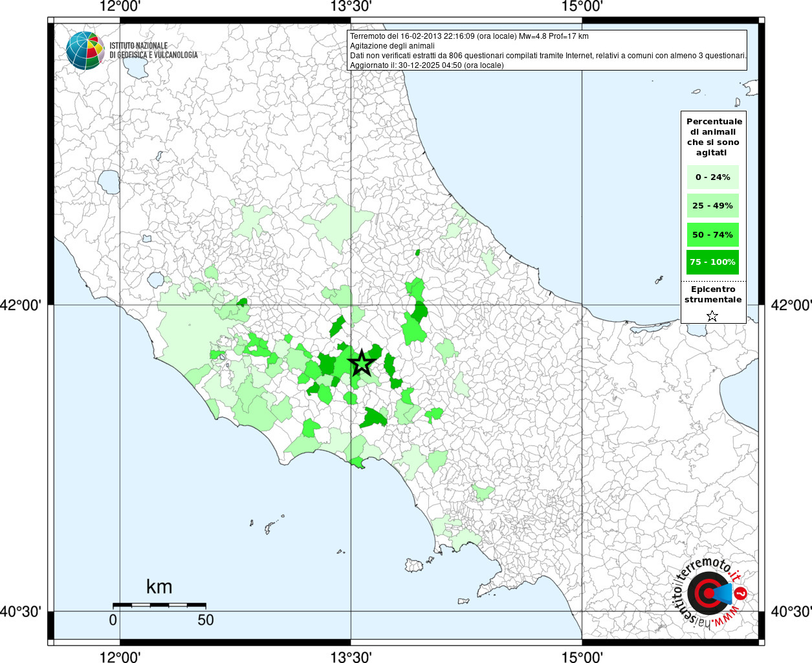Click the '50' value on the scale bar

tap(206, 620)
